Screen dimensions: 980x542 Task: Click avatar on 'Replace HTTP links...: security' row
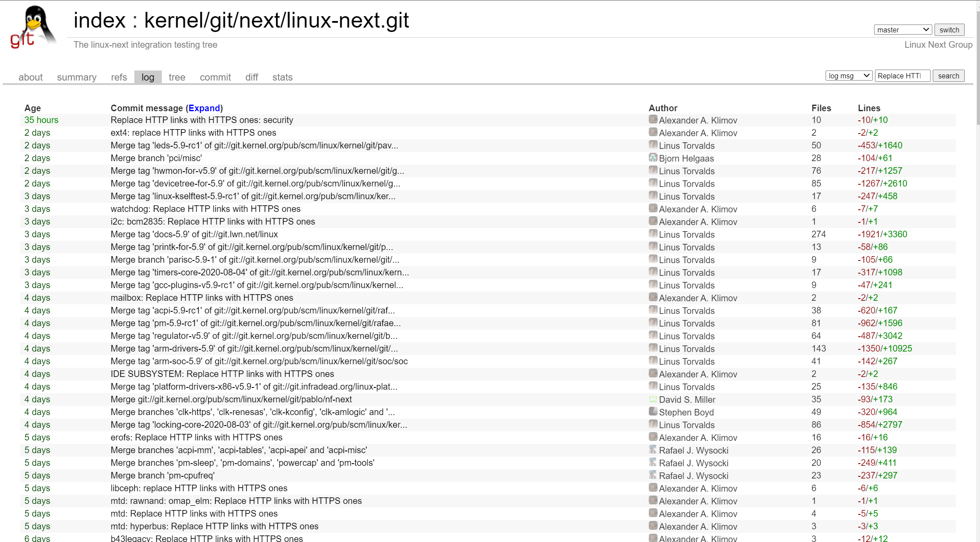coord(653,119)
